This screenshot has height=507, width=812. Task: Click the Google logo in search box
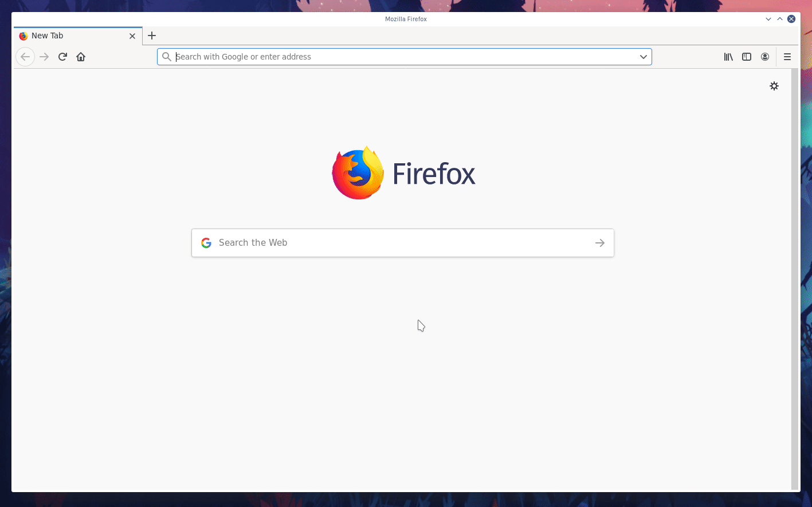[206, 243]
